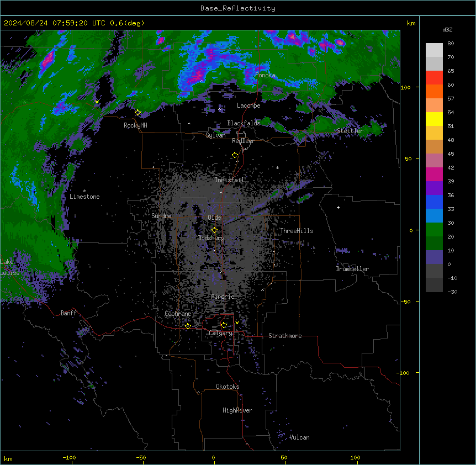Click the asterisk marker above Limestone label
This screenshot has height=465, width=476.
tap(84, 191)
